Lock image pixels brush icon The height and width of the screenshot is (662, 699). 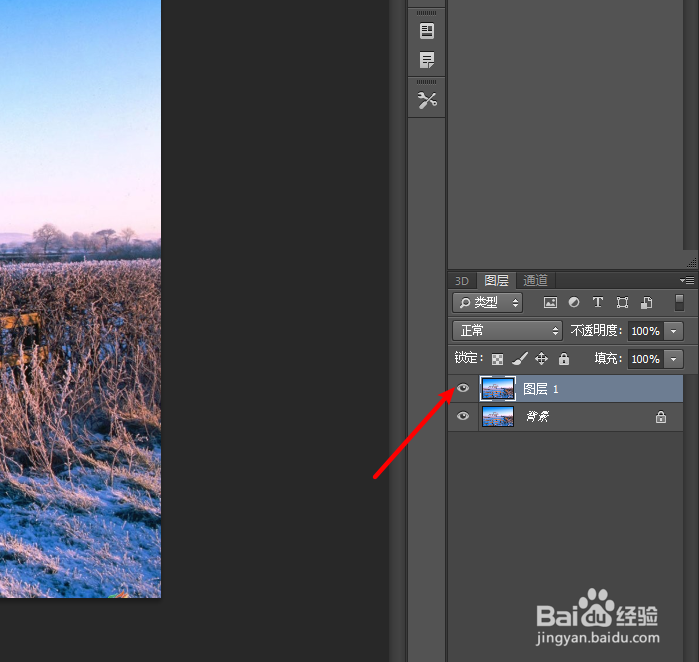coord(519,358)
